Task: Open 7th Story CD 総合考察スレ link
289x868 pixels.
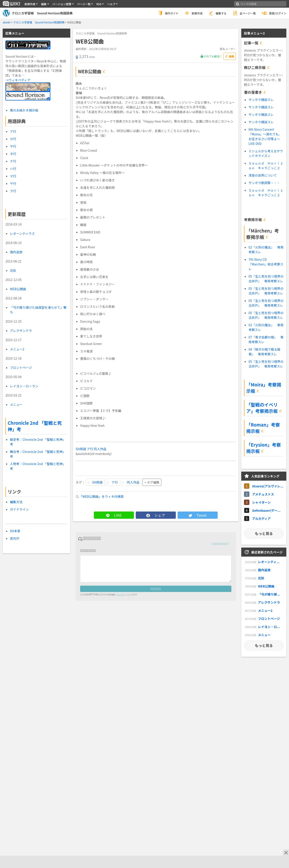Action: (x=266, y=264)
